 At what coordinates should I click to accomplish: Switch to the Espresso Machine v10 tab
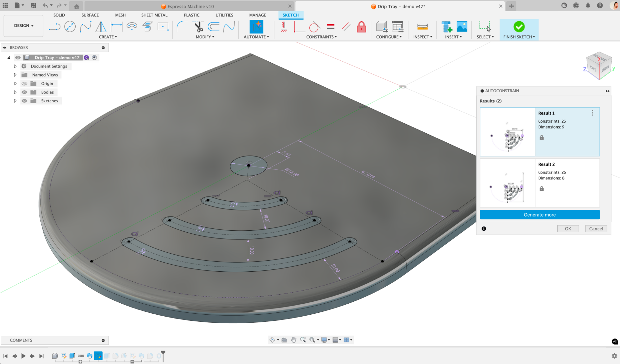coord(190,6)
